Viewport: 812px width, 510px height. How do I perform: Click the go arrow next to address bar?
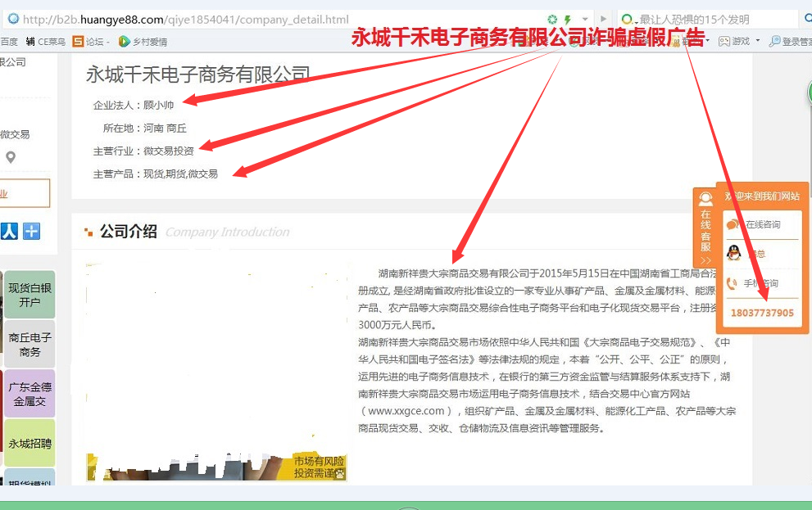tap(603, 19)
